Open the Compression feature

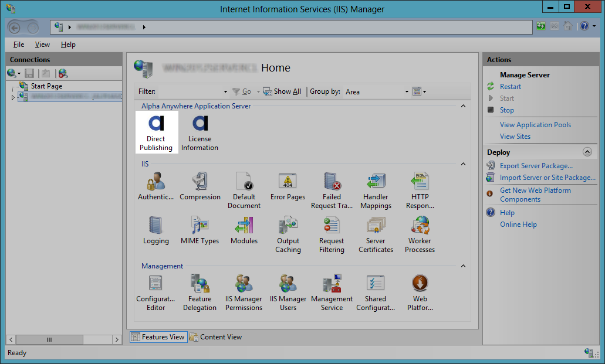(x=200, y=186)
